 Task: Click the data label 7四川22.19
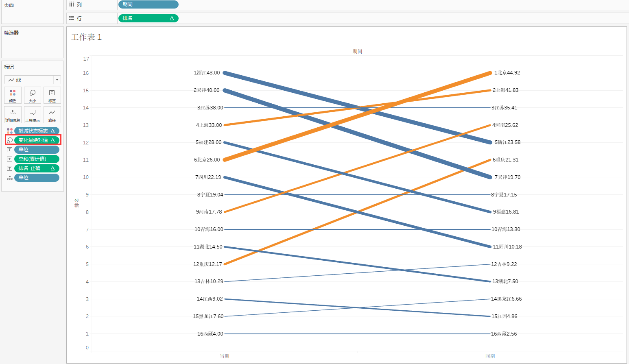(x=208, y=177)
